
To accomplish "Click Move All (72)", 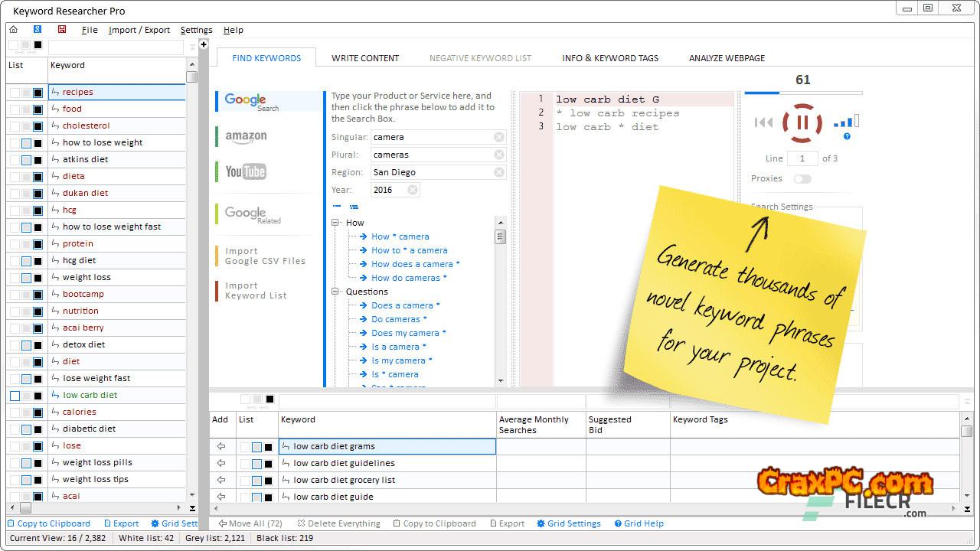I will (x=250, y=523).
